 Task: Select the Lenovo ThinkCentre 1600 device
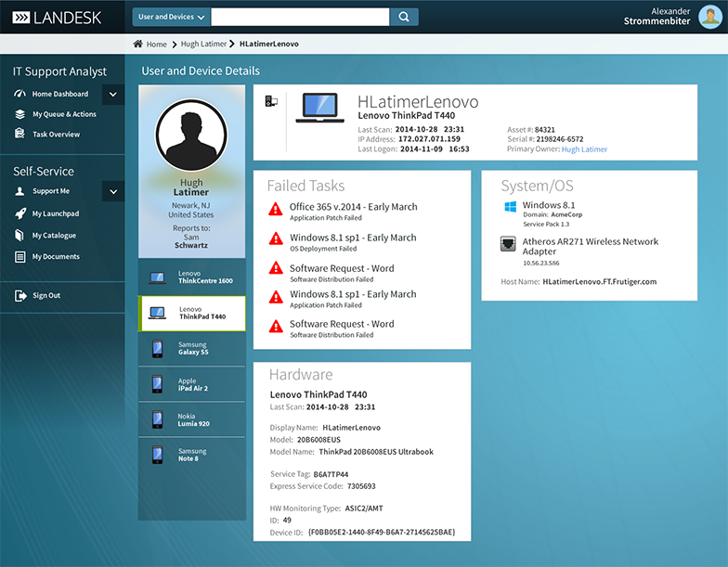[x=192, y=277]
